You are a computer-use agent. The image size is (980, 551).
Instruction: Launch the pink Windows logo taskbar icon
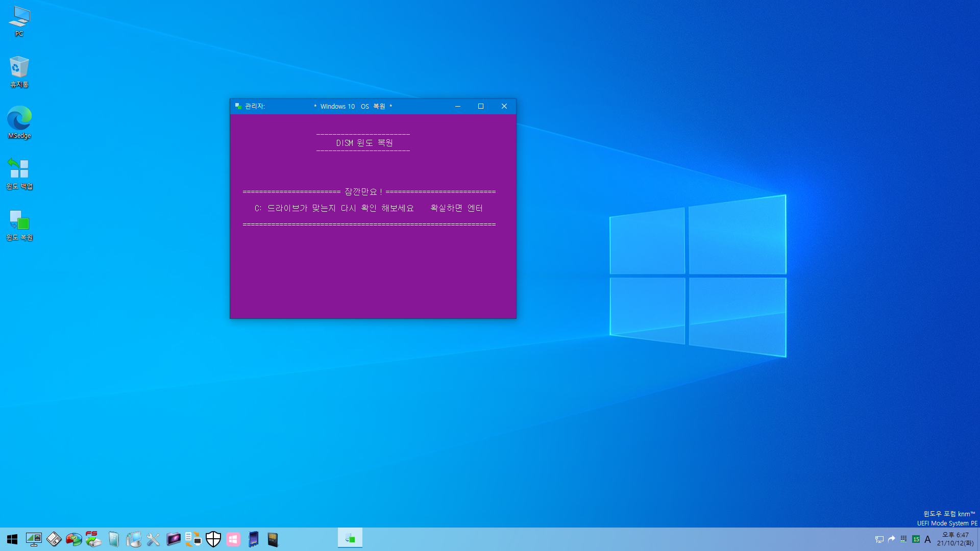tap(233, 539)
